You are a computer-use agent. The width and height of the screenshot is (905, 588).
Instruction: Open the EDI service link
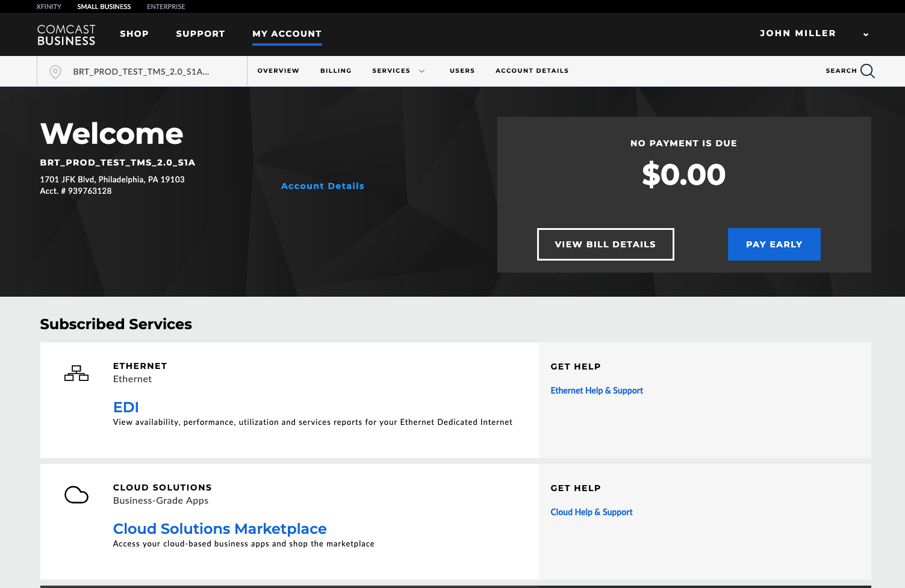point(126,407)
